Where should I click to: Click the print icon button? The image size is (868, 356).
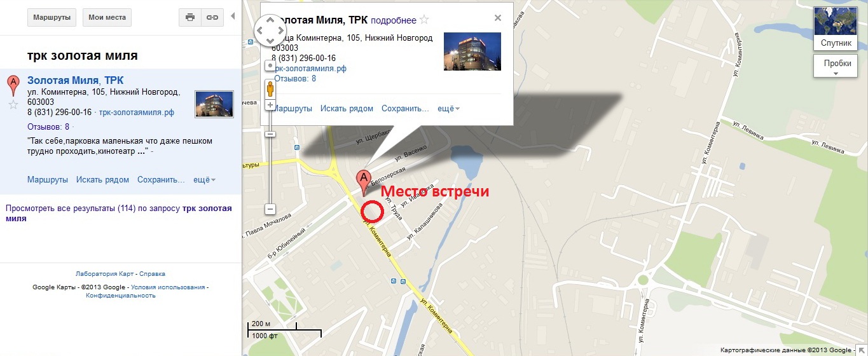point(190,17)
